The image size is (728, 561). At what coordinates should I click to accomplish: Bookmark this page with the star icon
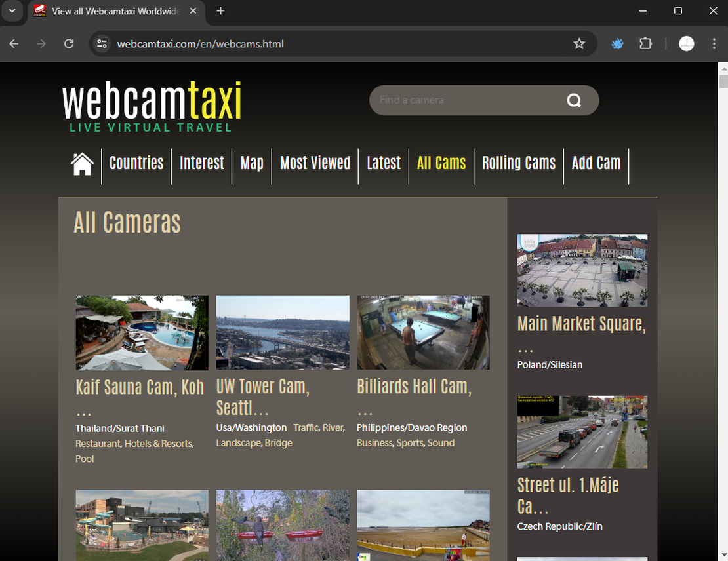click(x=579, y=44)
